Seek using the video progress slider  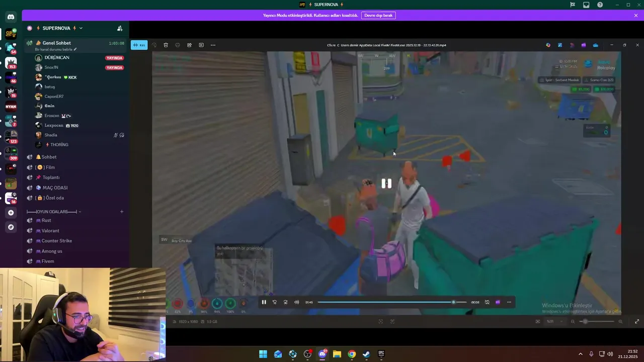pyautogui.click(x=392, y=302)
